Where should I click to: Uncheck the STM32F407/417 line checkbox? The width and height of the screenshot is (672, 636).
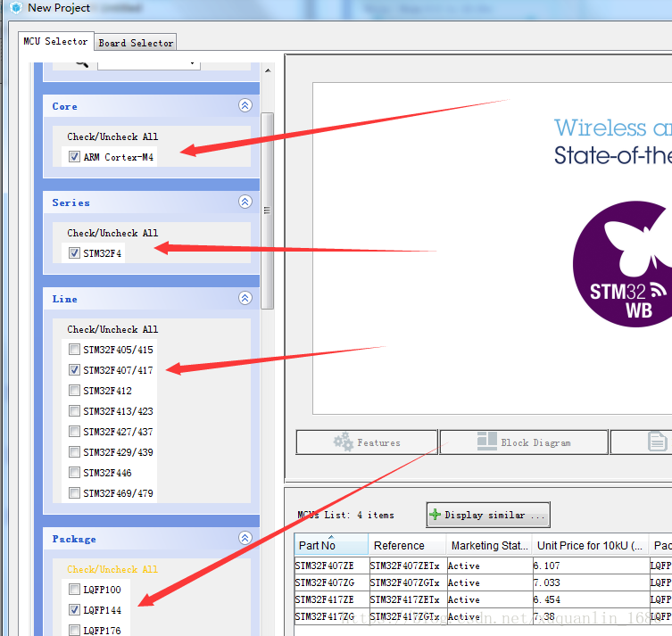pos(74,370)
